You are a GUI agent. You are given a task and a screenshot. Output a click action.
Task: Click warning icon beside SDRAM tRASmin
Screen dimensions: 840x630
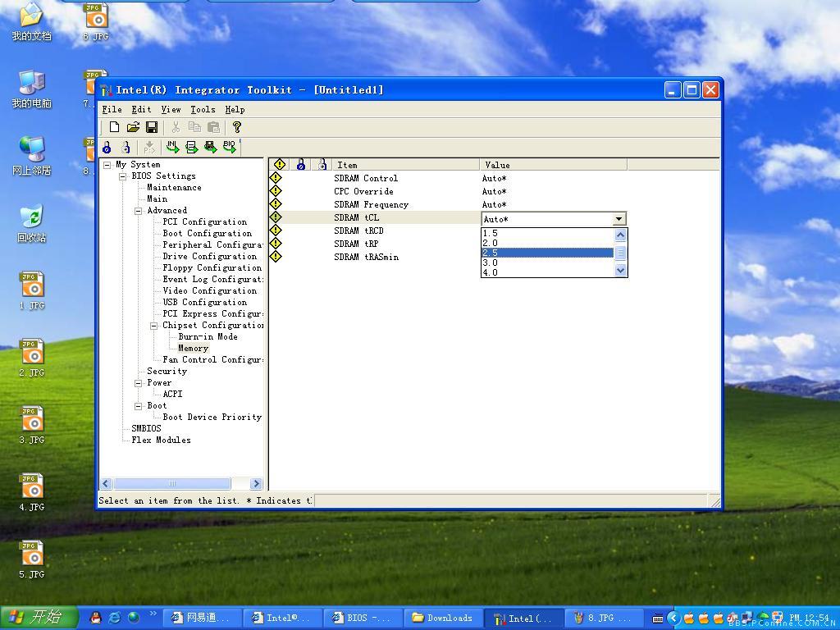pos(276,256)
